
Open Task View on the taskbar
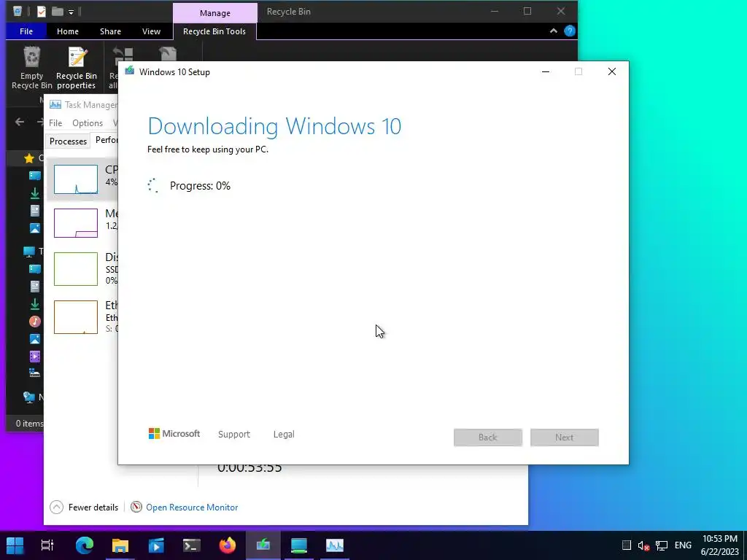point(47,545)
